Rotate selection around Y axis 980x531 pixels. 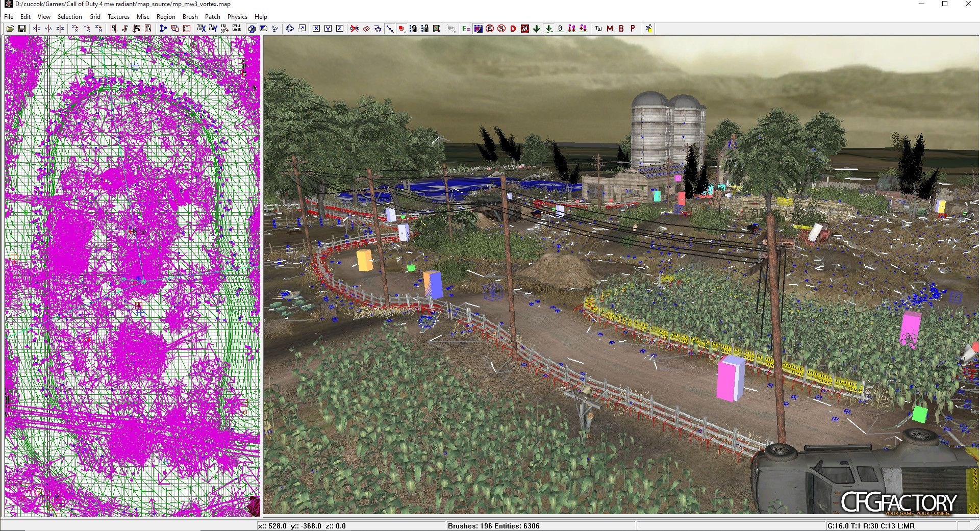click(x=87, y=29)
